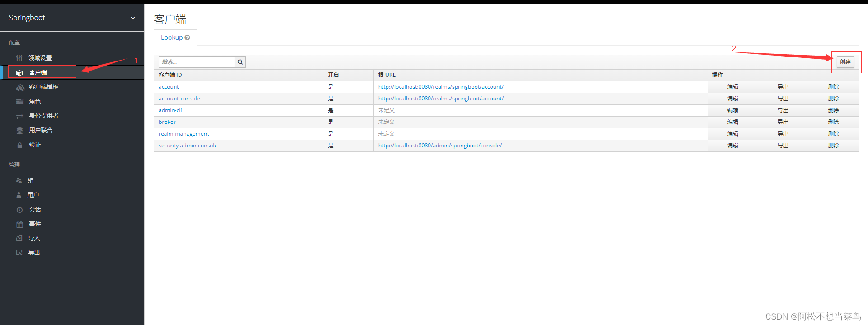Open the security-admin-console root URL
The width and height of the screenshot is (868, 325).
[440, 146]
